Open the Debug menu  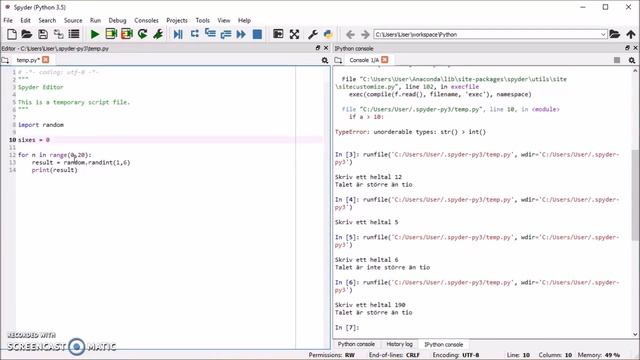pos(117,20)
